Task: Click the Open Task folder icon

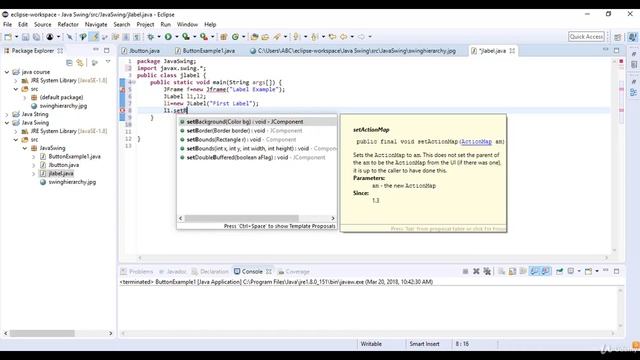Action: point(265,37)
